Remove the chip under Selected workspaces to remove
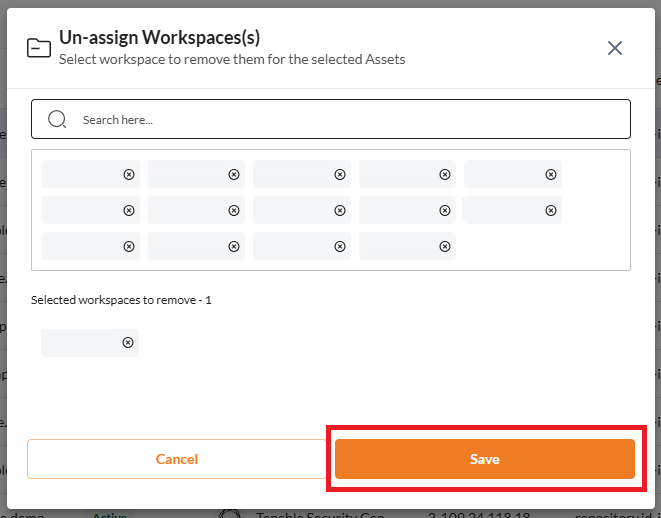 [x=128, y=343]
